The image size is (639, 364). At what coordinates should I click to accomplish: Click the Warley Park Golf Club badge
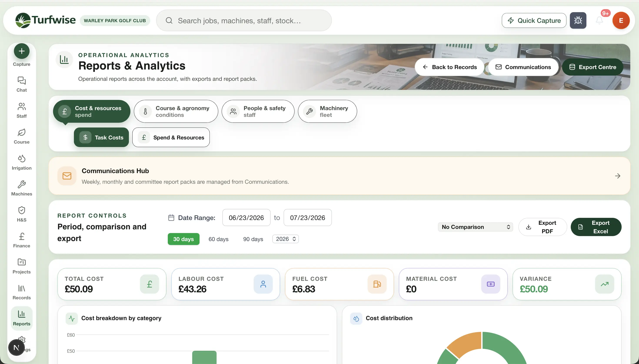[x=115, y=20]
